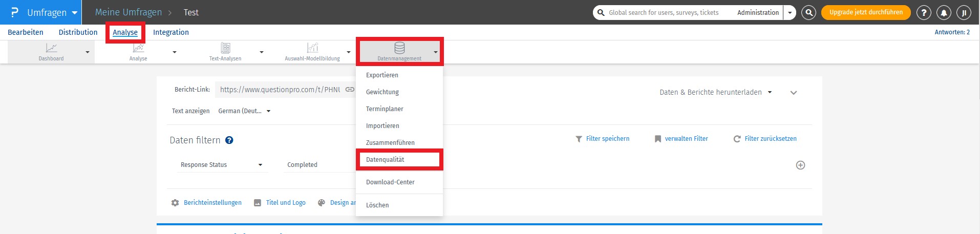Open Berichteinstellungen link
The height and width of the screenshot is (234, 980).
click(212, 203)
